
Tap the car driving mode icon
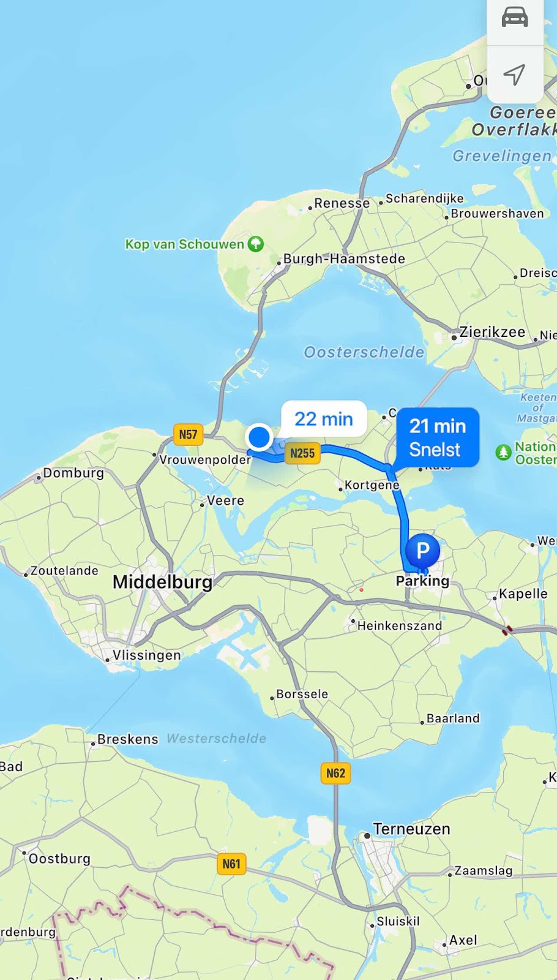[515, 18]
